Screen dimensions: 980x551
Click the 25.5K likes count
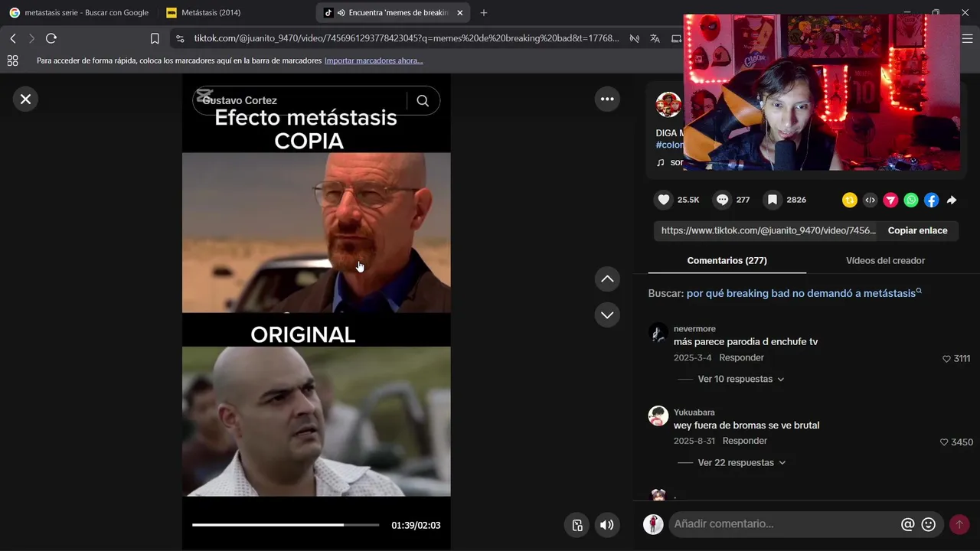pyautogui.click(x=688, y=200)
